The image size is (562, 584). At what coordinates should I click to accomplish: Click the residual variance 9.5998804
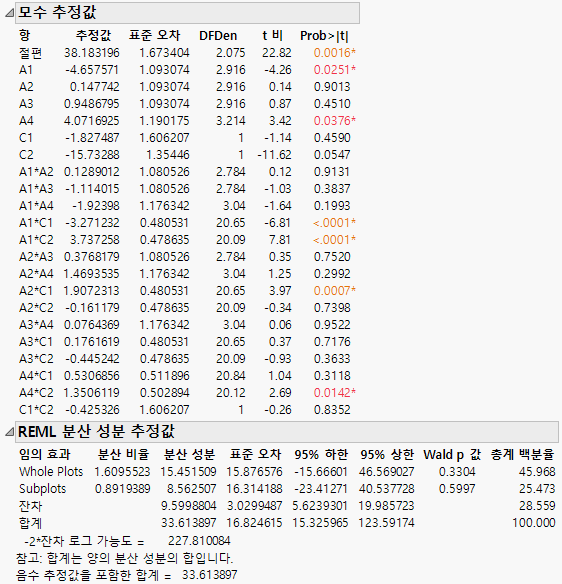[188, 506]
